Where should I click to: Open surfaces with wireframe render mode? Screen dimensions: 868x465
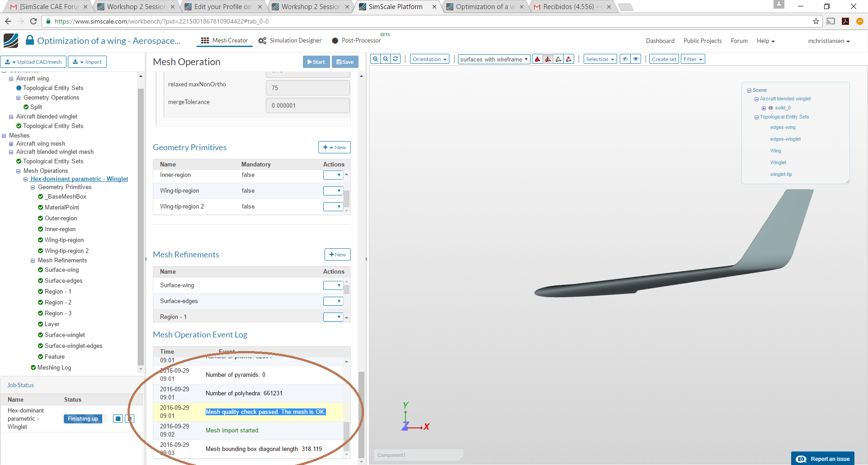494,59
